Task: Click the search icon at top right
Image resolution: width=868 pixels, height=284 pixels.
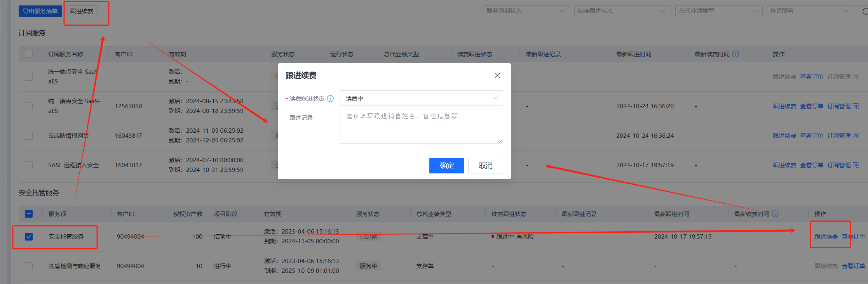Action: (865, 11)
